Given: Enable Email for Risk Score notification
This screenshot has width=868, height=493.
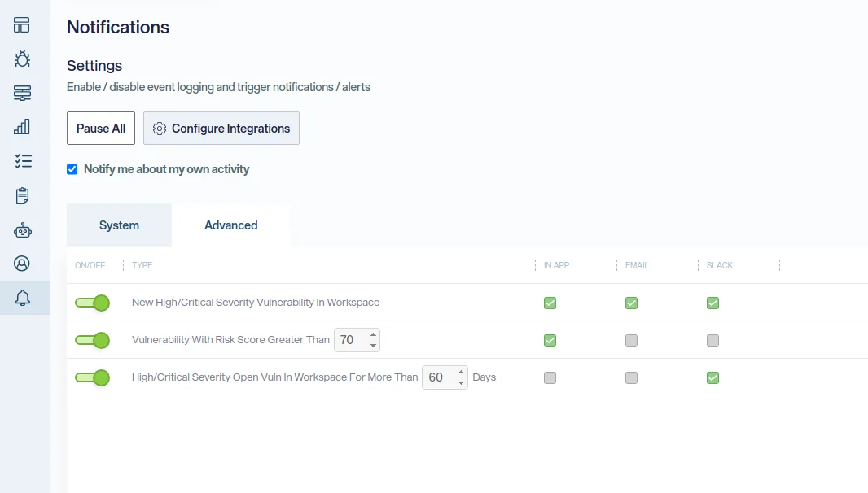Looking at the screenshot, I should click(x=631, y=340).
